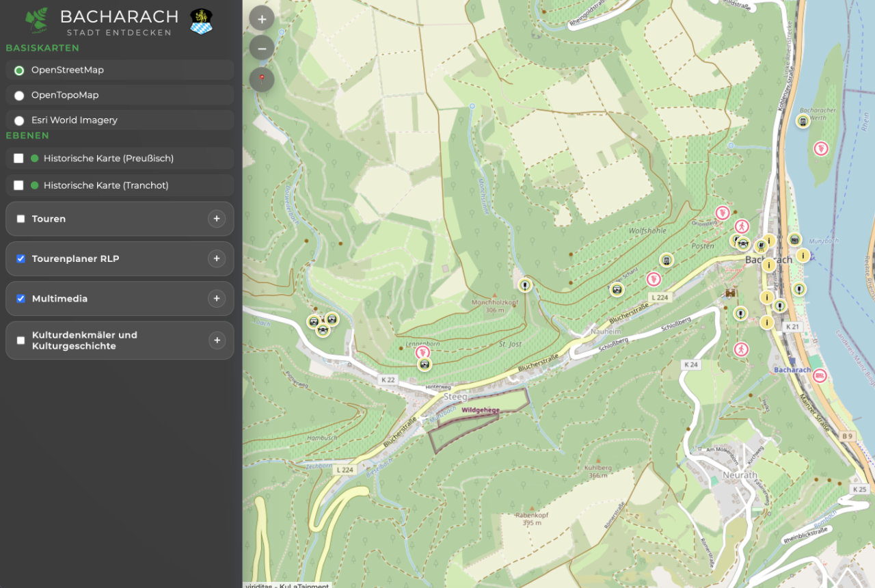Check the Touren layer checkbox

[x=20, y=219]
